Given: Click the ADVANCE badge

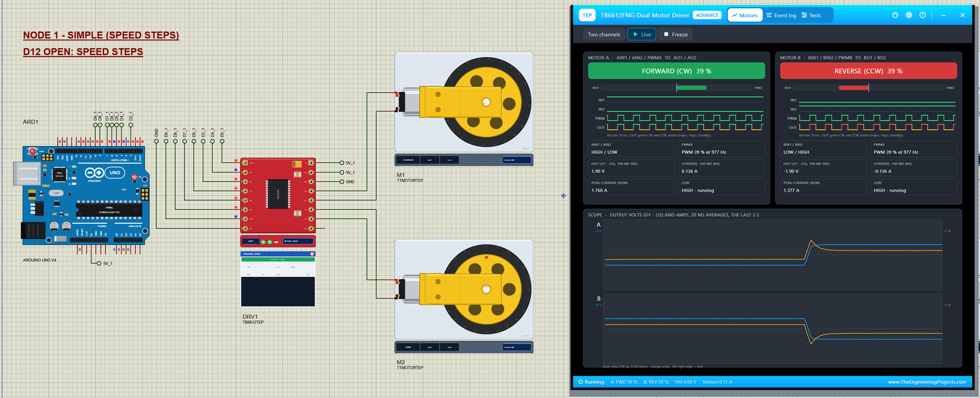Looking at the screenshot, I should coord(707,15).
